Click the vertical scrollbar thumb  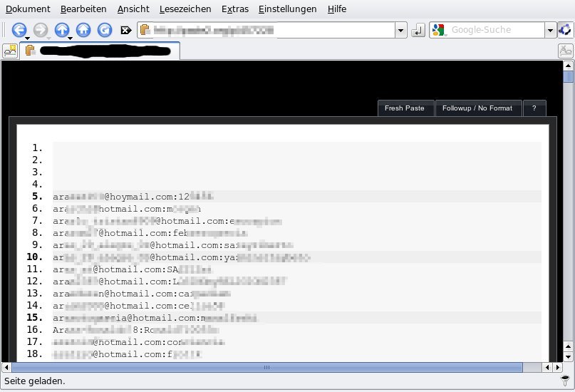568,77
